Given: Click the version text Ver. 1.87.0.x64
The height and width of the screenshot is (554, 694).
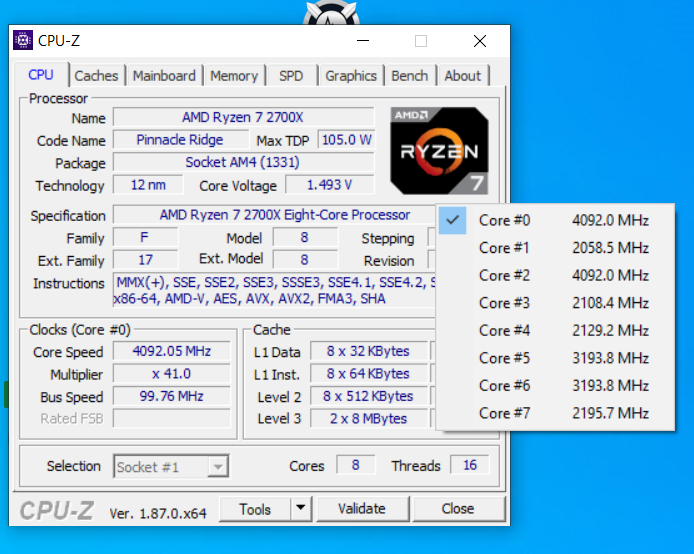Looking at the screenshot, I should (x=158, y=513).
